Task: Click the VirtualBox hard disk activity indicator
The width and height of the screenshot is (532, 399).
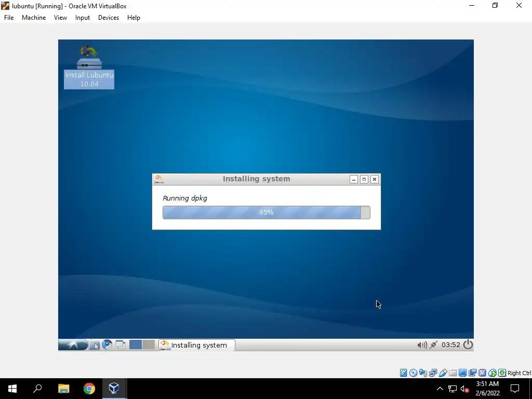Action: pyautogui.click(x=403, y=373)
